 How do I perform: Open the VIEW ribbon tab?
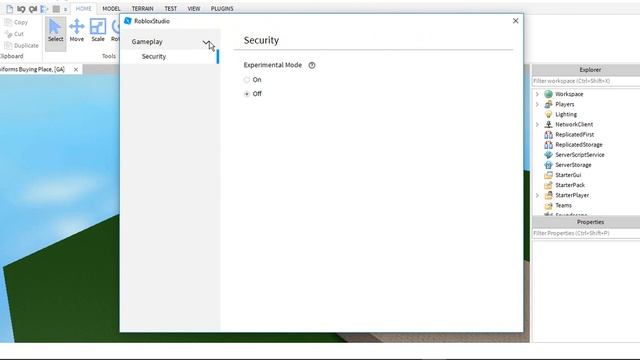[194, 9]
